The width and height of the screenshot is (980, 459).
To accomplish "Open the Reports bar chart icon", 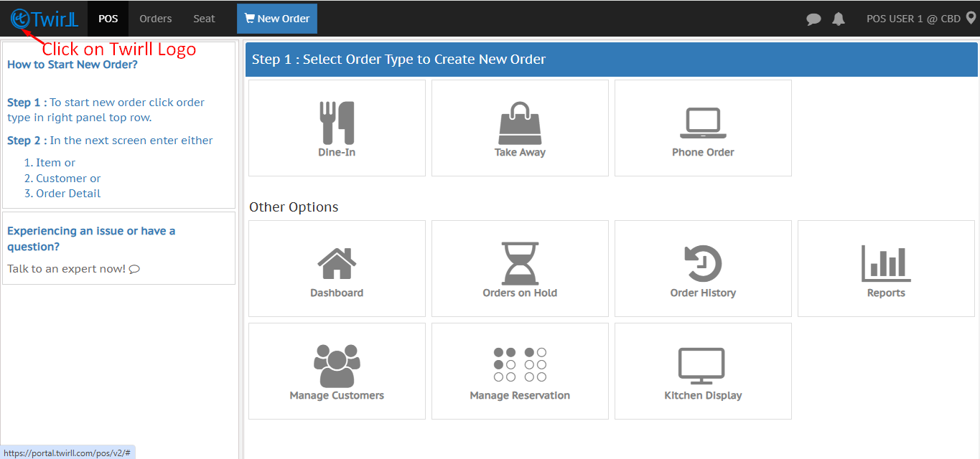I will click(886, 263).
